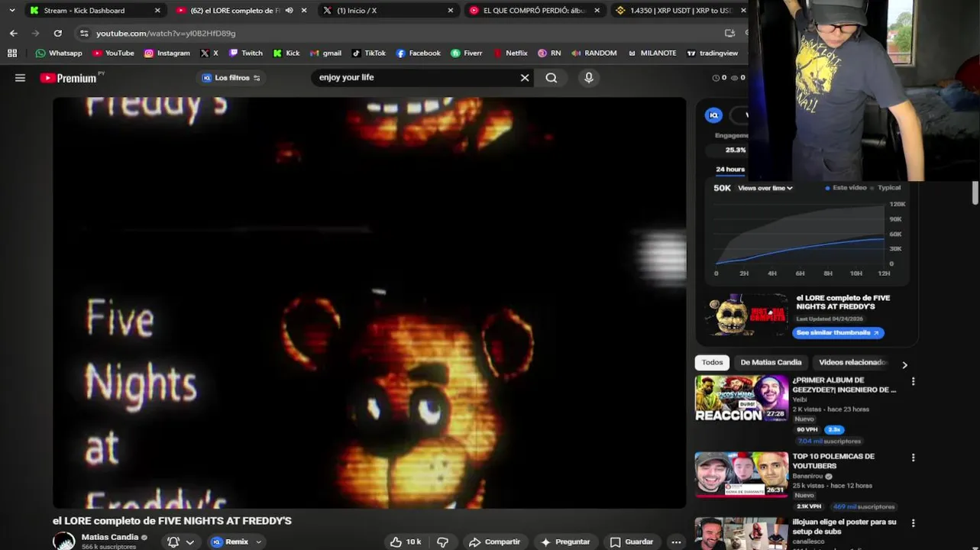The height and width of the screenshot is (550, 980).
Task: Dislike the video with thumbs-down
Action: pyautogui.click(x=442, y=542)
